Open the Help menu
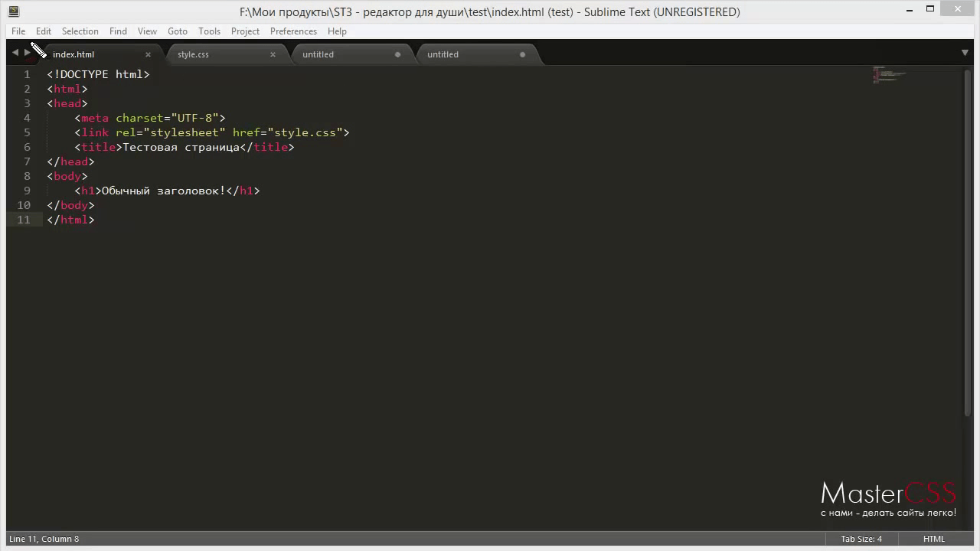The height and width of the screenshot is (551, 980). (337, 31)
